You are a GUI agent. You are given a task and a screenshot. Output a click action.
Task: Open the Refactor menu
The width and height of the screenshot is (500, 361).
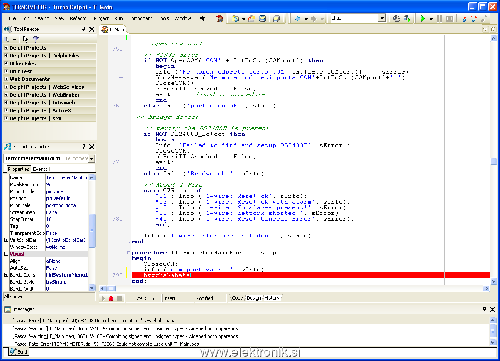coord(78,18)
